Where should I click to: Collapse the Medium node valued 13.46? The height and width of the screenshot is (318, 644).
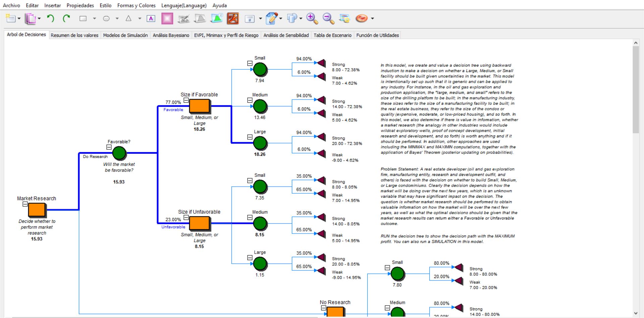coord(250,100)
